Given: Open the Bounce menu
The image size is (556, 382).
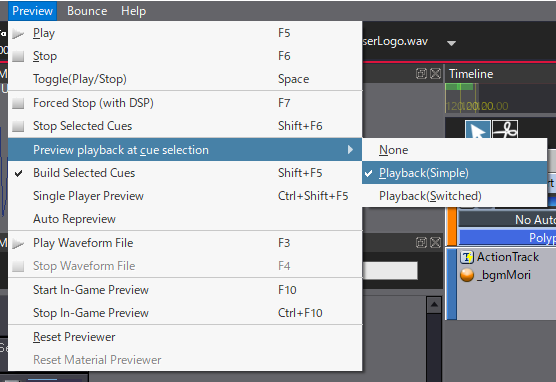Looking at the screenshot, I should 87,11.
